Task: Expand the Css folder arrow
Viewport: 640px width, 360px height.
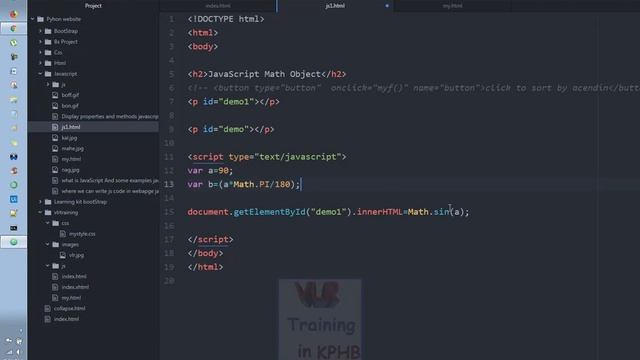Action: tap(40, 52)
